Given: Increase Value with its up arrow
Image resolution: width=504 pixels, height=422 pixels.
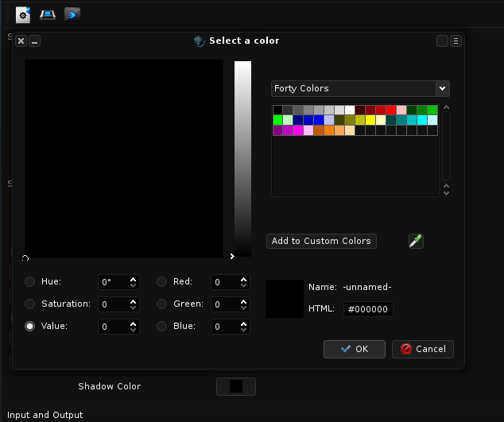Looking at the screenshot, I should [133, 323].
